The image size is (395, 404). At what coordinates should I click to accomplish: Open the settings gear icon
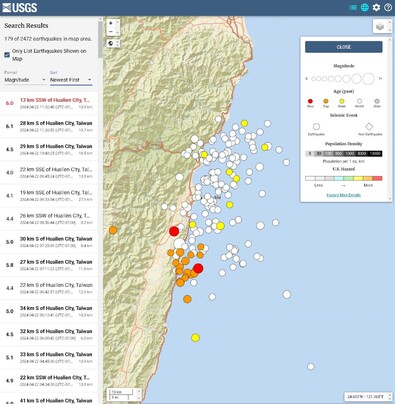pyautogui.click(x=376, y=7)
